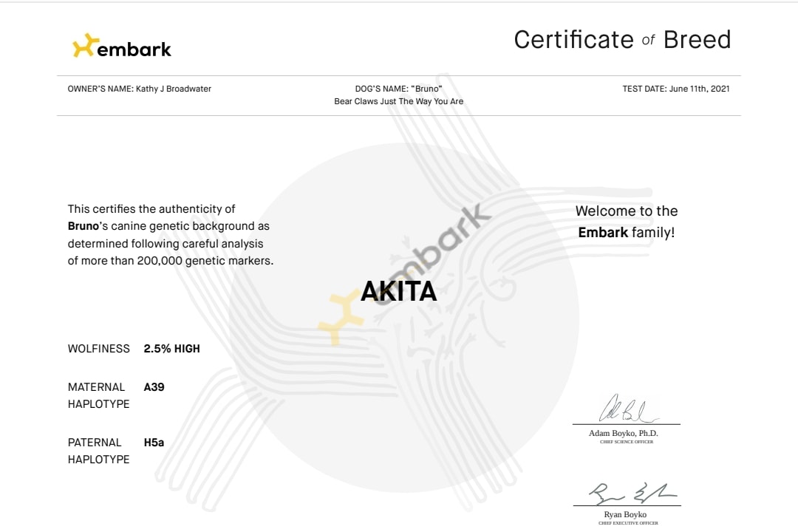Select the test date 'June 11th, 2021'
Screen dimensions: 798x532
[699, 89]
